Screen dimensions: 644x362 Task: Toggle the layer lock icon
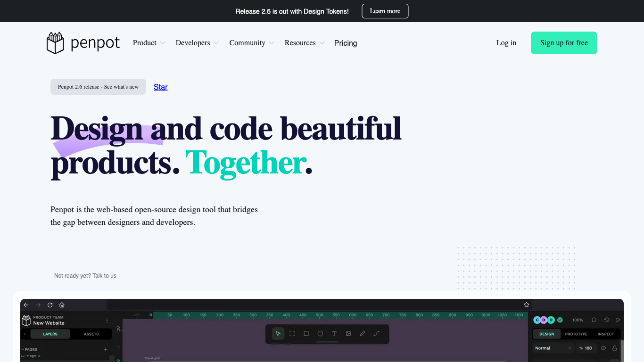click(615, 348)
